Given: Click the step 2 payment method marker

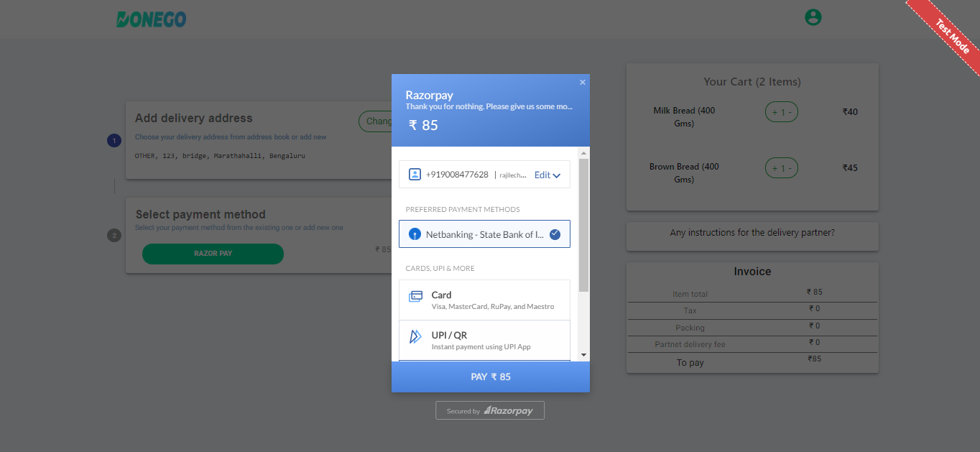Looking at the screenshot, I should pos(114,235).
